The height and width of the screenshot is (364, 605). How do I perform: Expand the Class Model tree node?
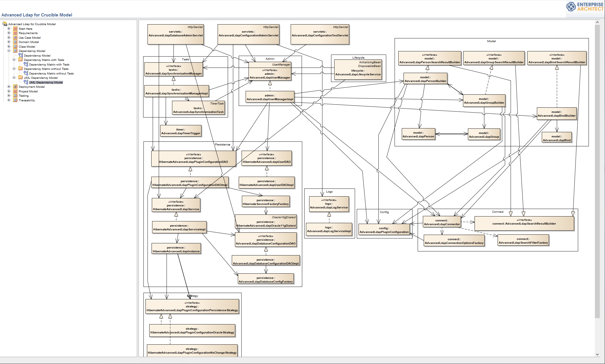click(9, 46)
